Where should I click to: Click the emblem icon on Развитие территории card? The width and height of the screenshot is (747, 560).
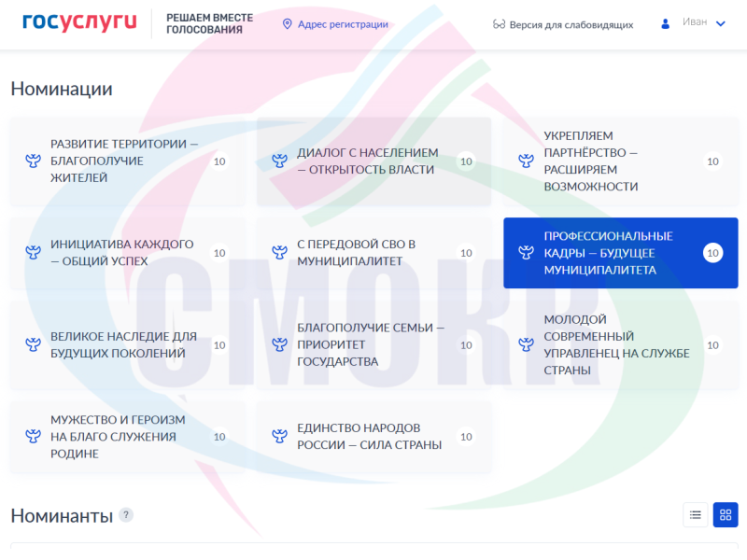click(33, 161)
